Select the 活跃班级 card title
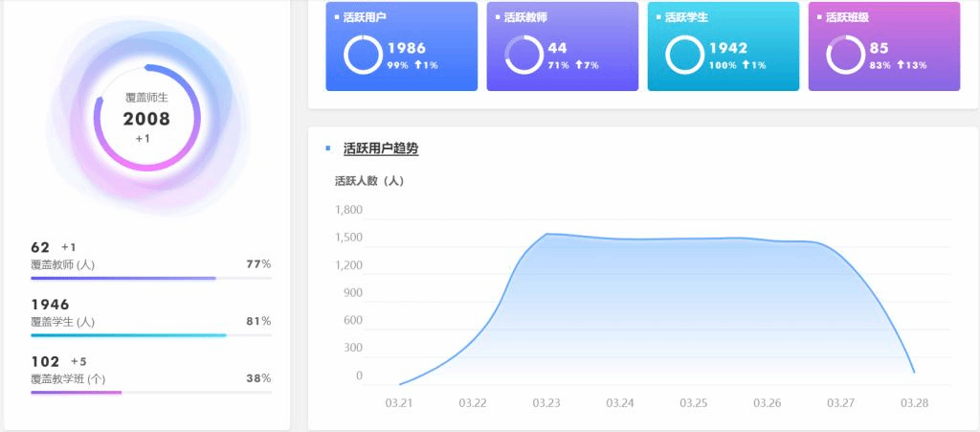980x432 pixels. coord(847,17)
